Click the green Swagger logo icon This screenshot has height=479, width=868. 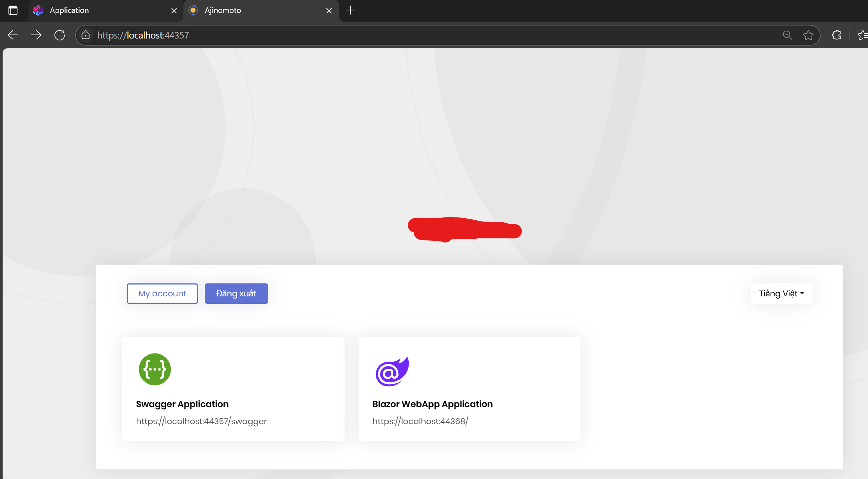tap(154, 369)
